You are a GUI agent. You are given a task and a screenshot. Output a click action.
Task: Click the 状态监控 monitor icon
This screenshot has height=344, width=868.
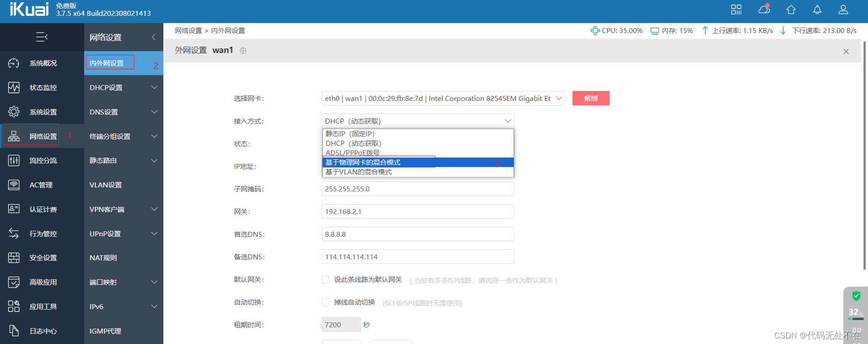[14, 87]
